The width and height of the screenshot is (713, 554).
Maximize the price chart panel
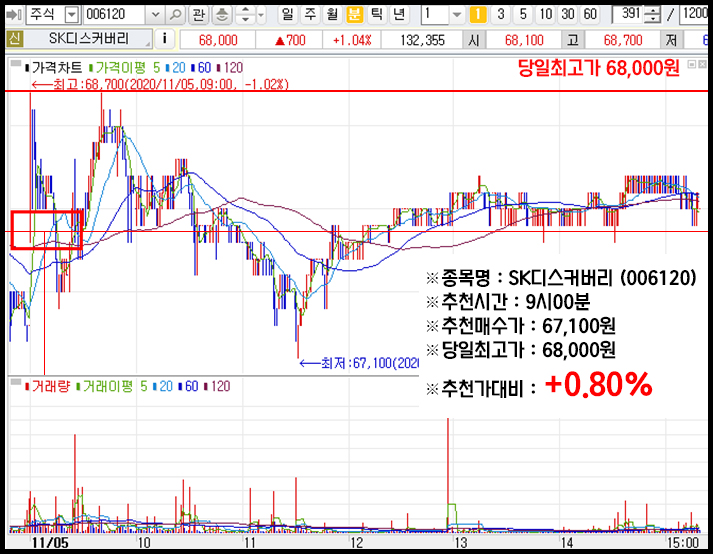(692, 65)
